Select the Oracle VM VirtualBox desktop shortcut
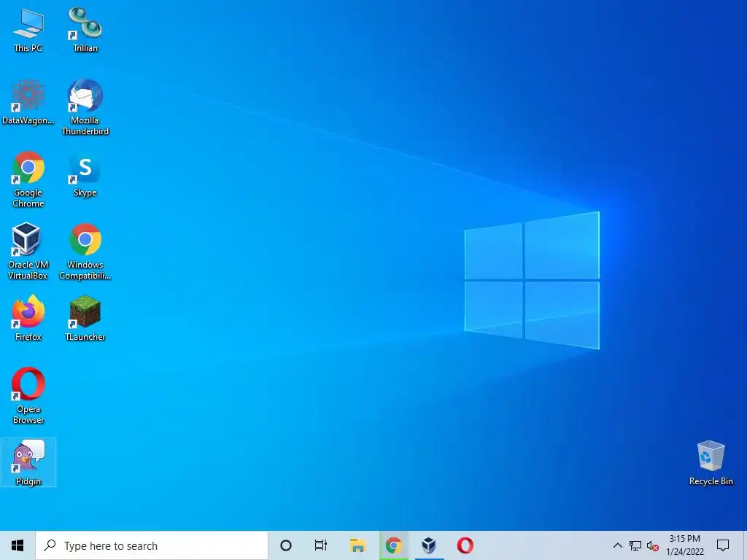 [28, 252]
